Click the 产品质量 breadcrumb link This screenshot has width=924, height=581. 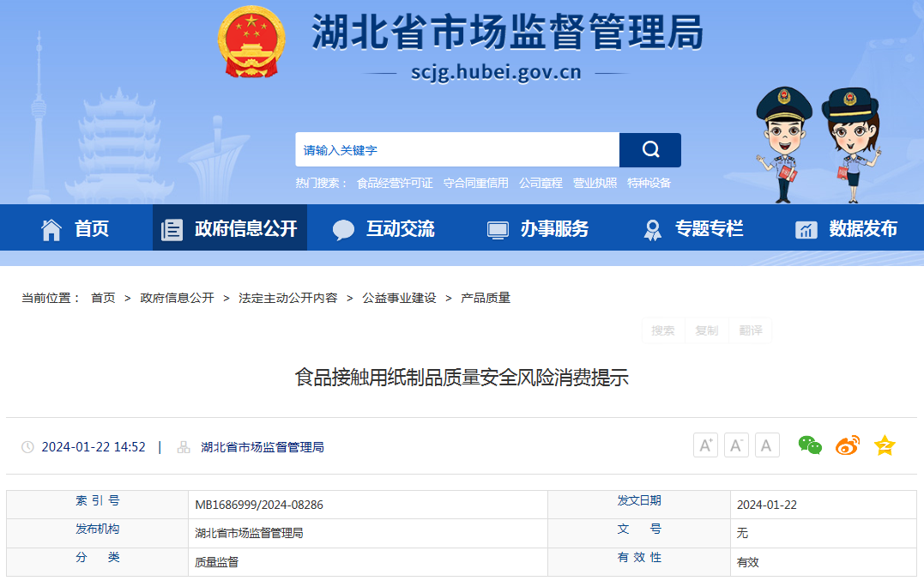point(486,298)
